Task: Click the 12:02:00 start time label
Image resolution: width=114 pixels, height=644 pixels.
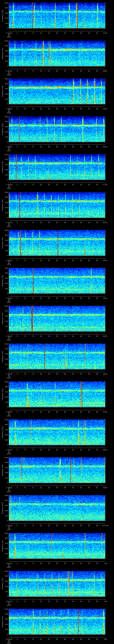Action: pos(9,639)
